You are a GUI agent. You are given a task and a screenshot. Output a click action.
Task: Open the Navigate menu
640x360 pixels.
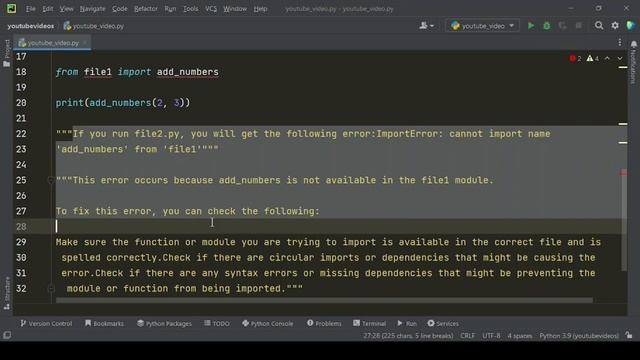coord(92,9)
